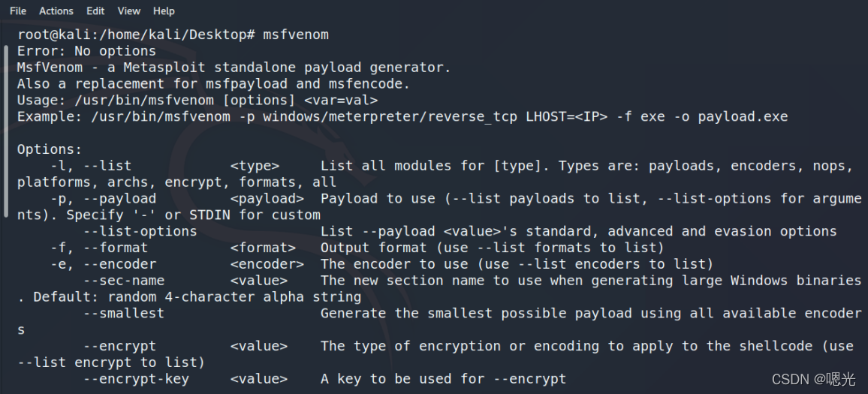The image size is (868, 394).
Task: Click the '-l, --list' option text
Action: tap(90, 165)
